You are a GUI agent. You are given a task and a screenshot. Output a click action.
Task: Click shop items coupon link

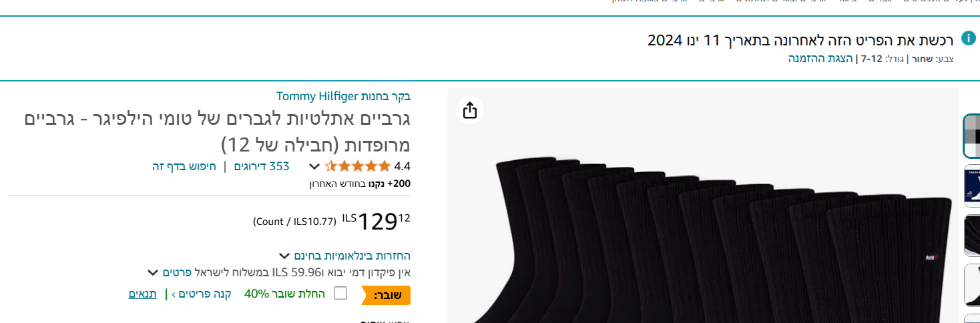(201, 294)
